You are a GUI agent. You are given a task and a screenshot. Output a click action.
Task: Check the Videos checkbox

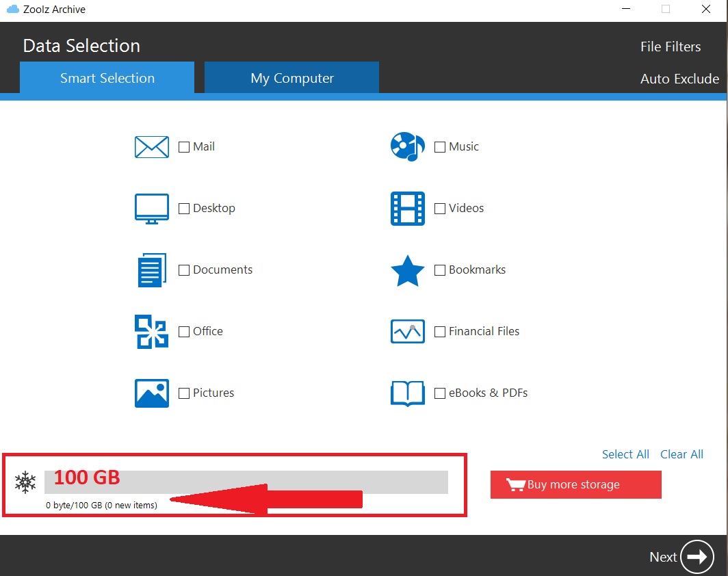pos(440,209)
